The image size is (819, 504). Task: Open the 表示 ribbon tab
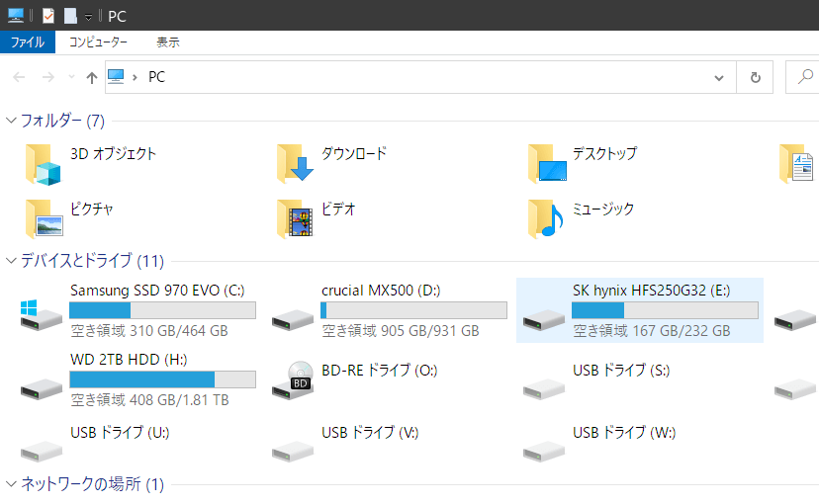[x=168, y=42]
